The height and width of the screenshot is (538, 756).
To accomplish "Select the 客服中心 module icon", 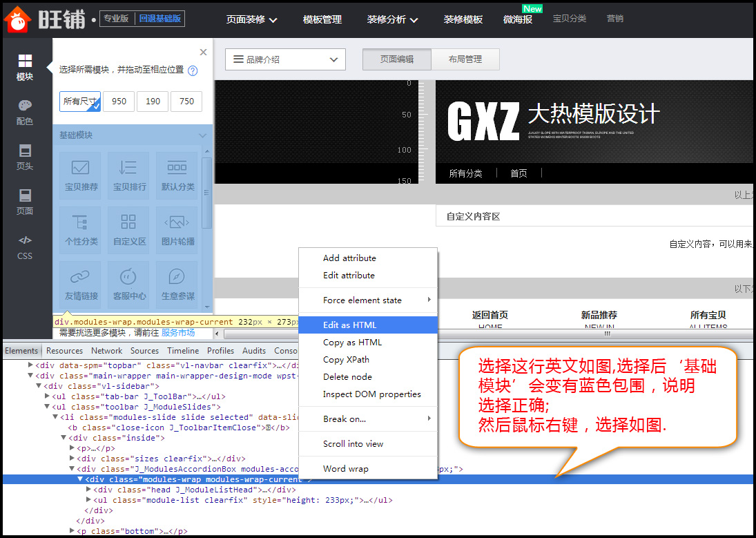I will 128,285.
